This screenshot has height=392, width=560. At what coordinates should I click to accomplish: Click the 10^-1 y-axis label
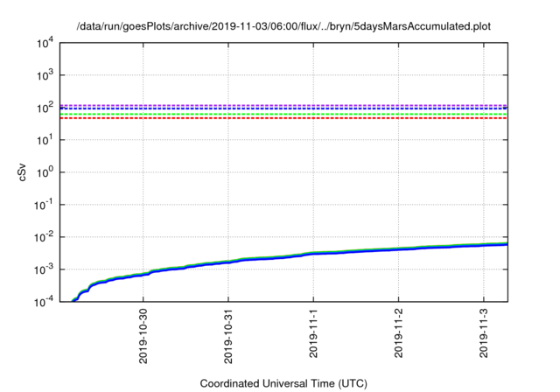pyautogui.click(x=44, y=206)
